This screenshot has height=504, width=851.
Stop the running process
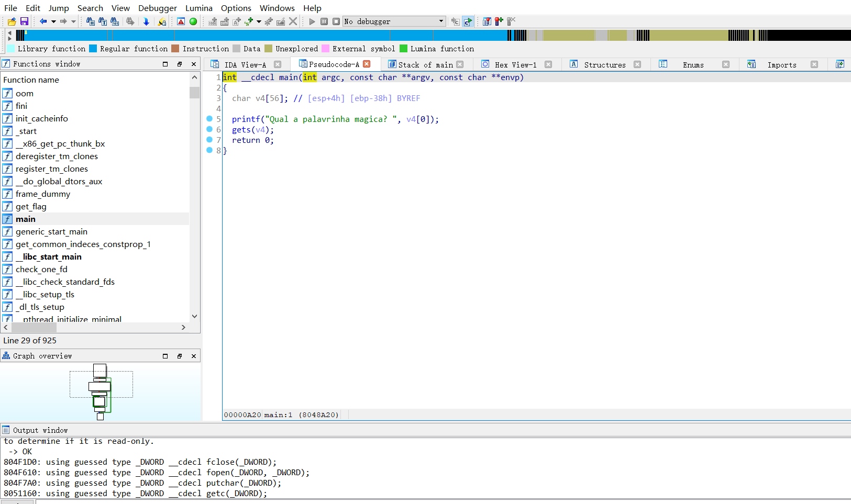coord(336,21)
